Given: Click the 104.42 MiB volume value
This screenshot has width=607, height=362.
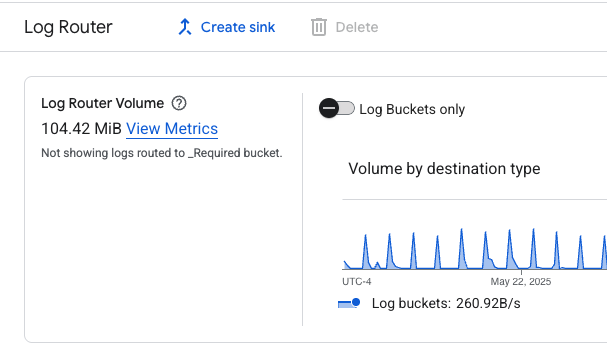Looking at the screenshot, I should tap(82, 129).
